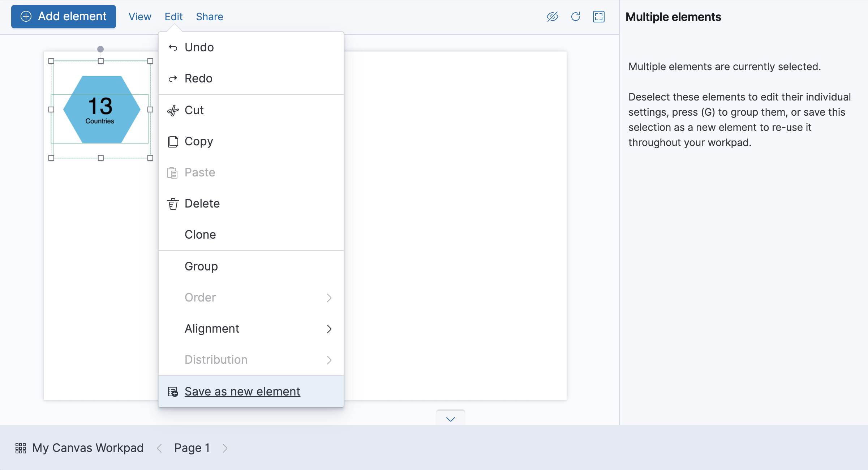Screen dimensions: 868x470
Task: Open the workpad manager grid icon
Action: [21, 448]
